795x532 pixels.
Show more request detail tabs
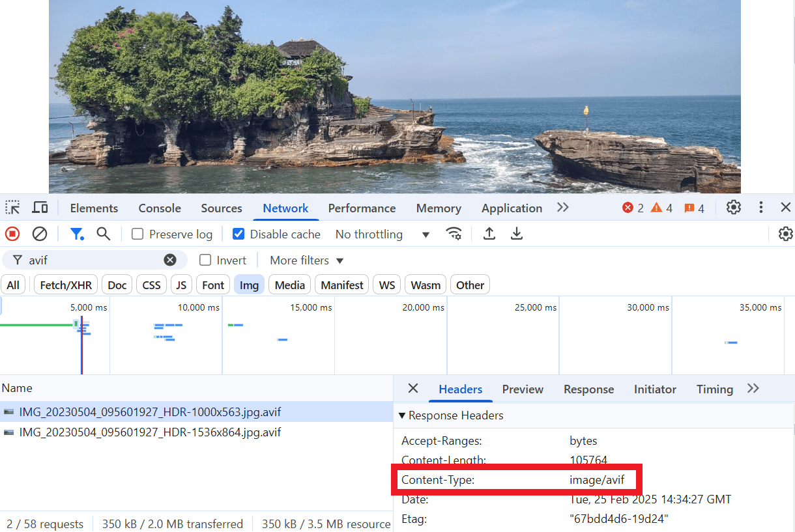753,389
